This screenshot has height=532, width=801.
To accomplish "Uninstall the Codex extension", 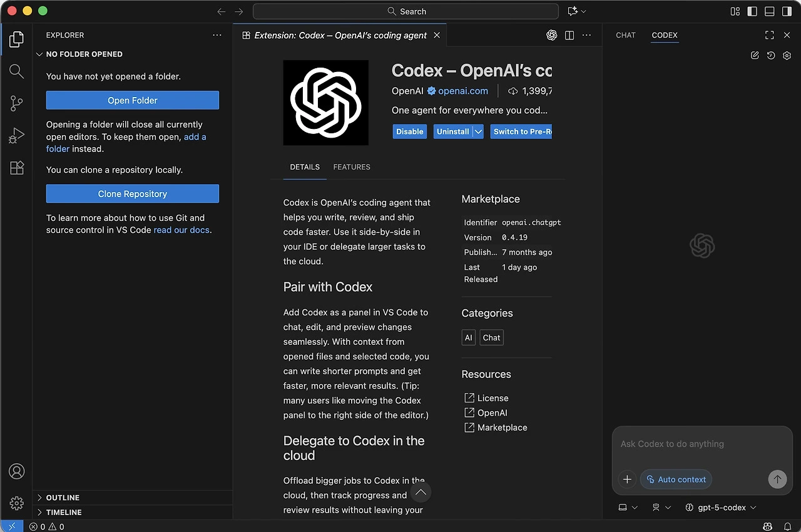I will point(453,131).
